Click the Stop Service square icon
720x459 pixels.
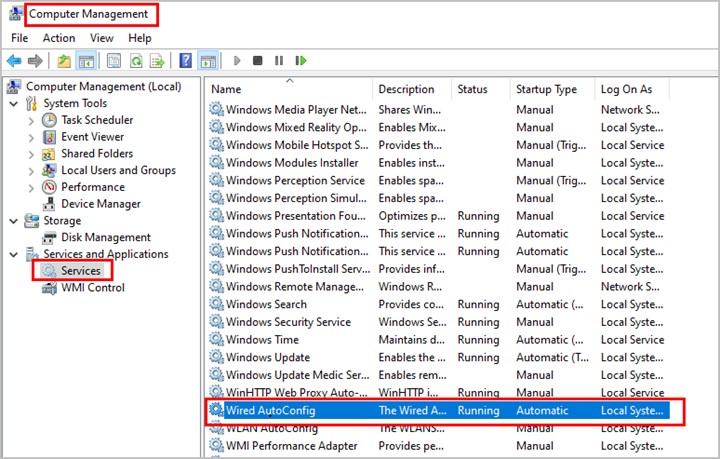258,61
